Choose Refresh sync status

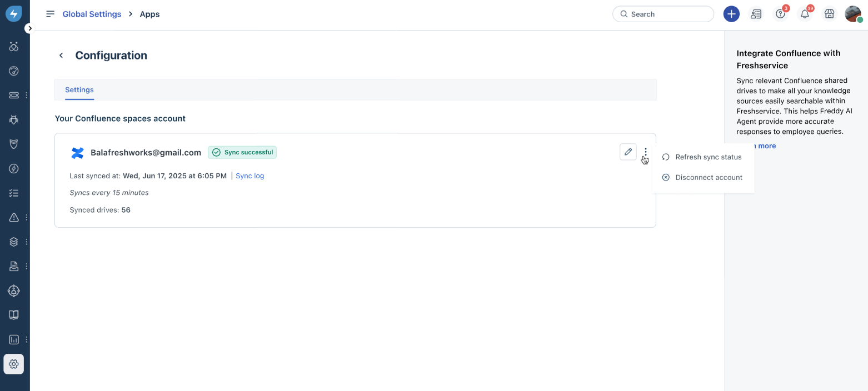point(703,157)
